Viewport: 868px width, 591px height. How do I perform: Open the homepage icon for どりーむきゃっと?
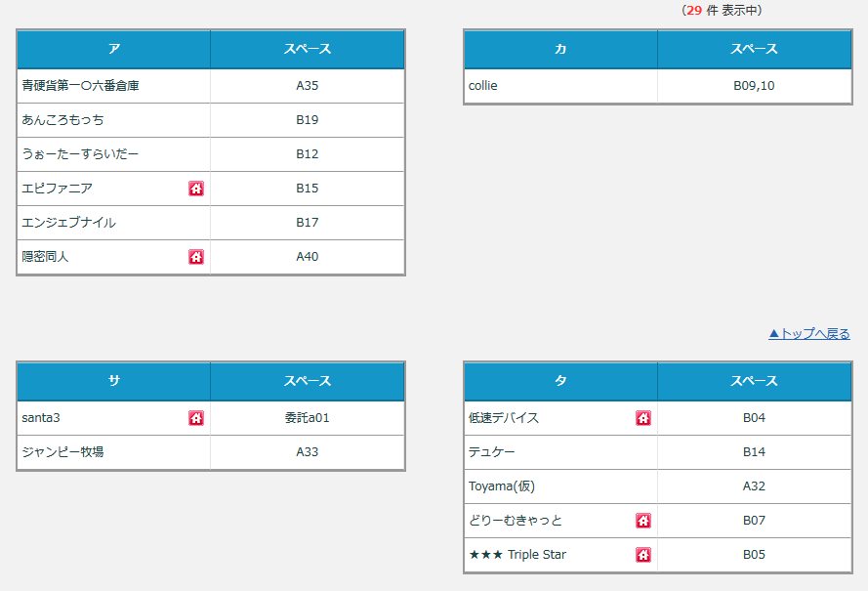coord(643,521)
